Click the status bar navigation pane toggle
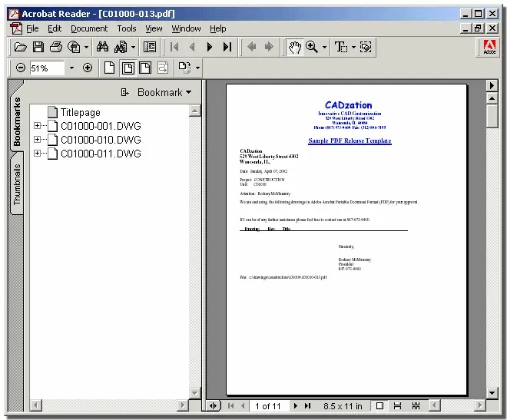The height and width of the screenshot is (420, 507). click(213, 405)
